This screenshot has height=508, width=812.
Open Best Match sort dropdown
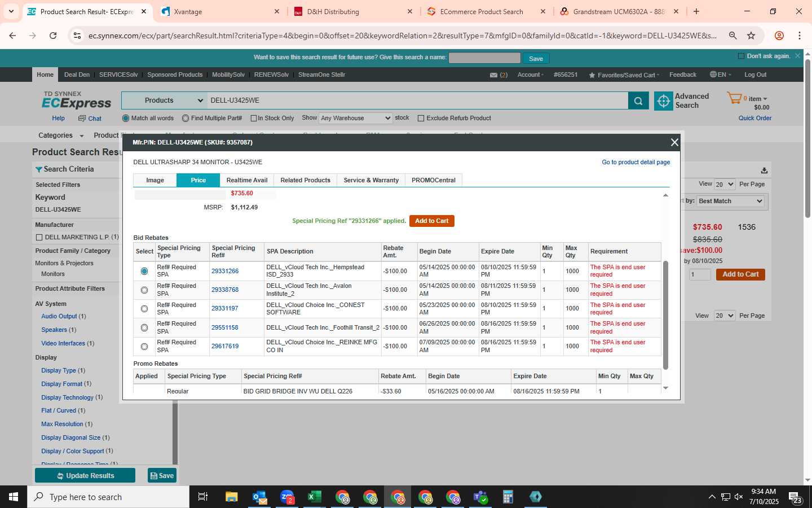click(x=731, y=201)
